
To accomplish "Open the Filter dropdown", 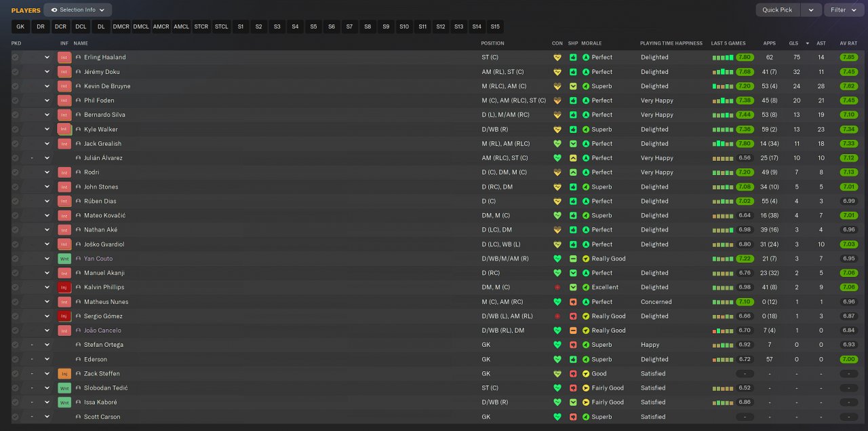I will click(843, 10).
